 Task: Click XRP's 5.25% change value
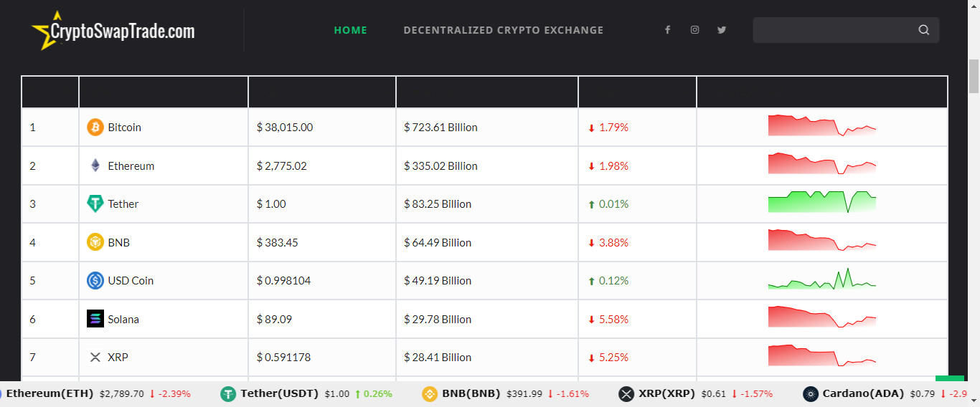(x=613, y=358)
